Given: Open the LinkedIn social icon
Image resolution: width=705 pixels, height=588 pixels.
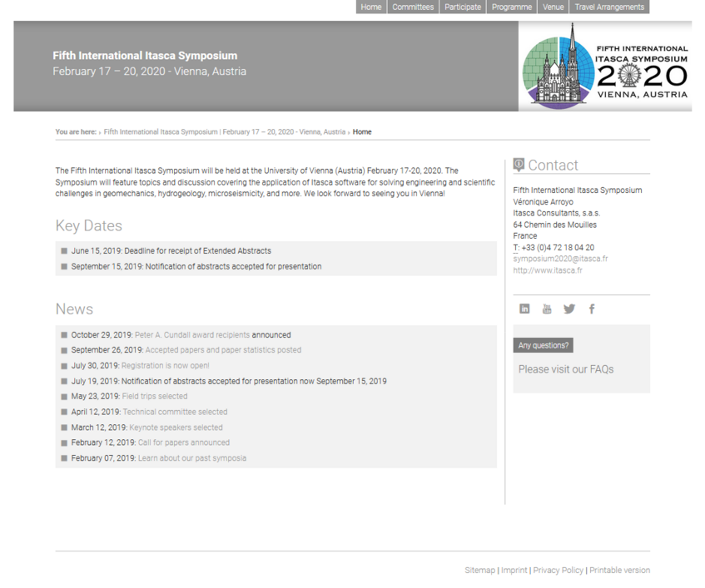Looking at the screenshot, I should point(524,309).
